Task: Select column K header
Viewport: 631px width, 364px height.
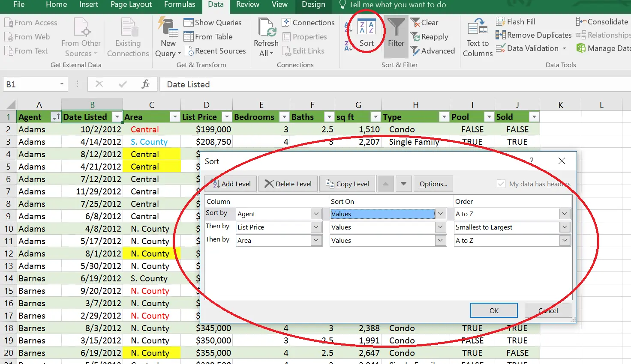Action: (560, 104)
